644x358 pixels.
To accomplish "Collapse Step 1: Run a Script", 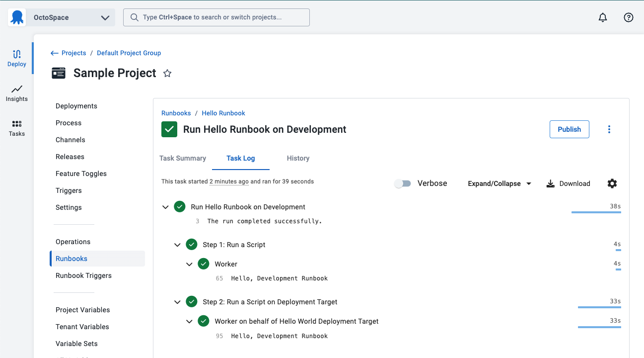I will 178,245.
